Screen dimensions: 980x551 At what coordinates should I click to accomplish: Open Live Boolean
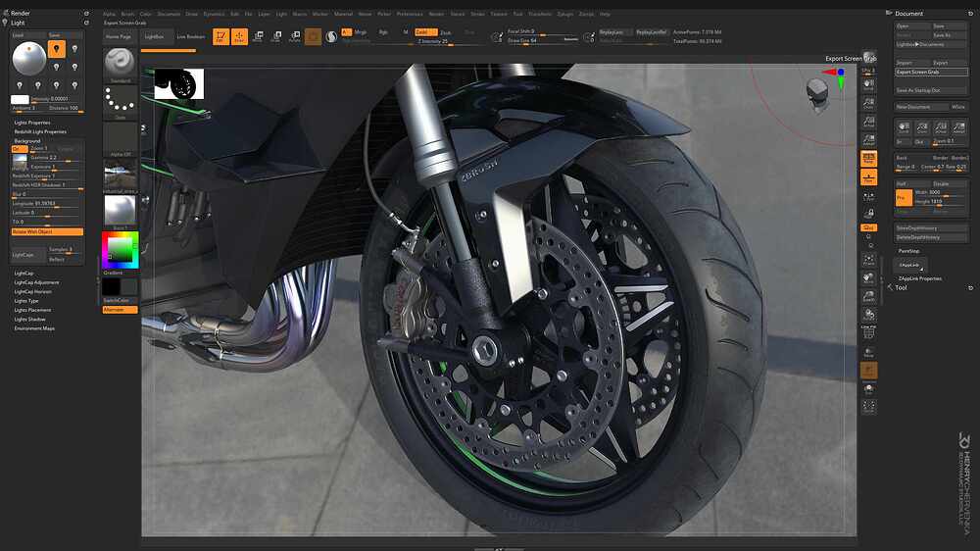tap(191, 37)
